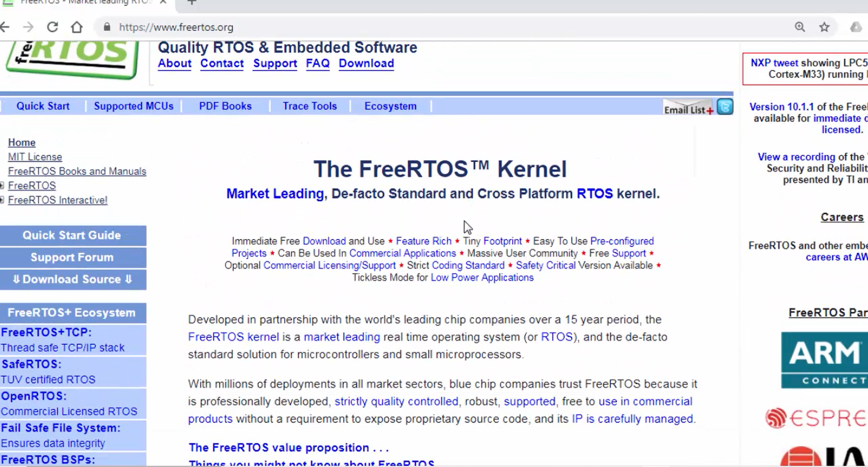The image size is (868, 467).
Task: Follow the Low Power Applications link
Action: pos(482,277)
